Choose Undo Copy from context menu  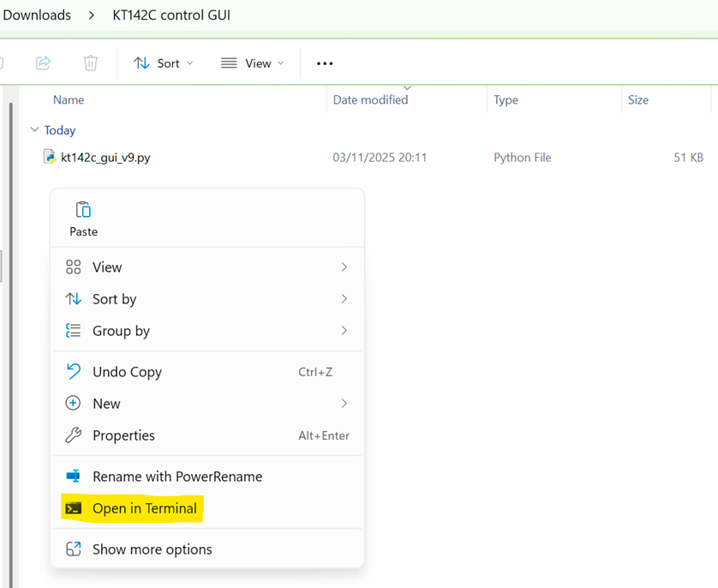tap(127, 372)
